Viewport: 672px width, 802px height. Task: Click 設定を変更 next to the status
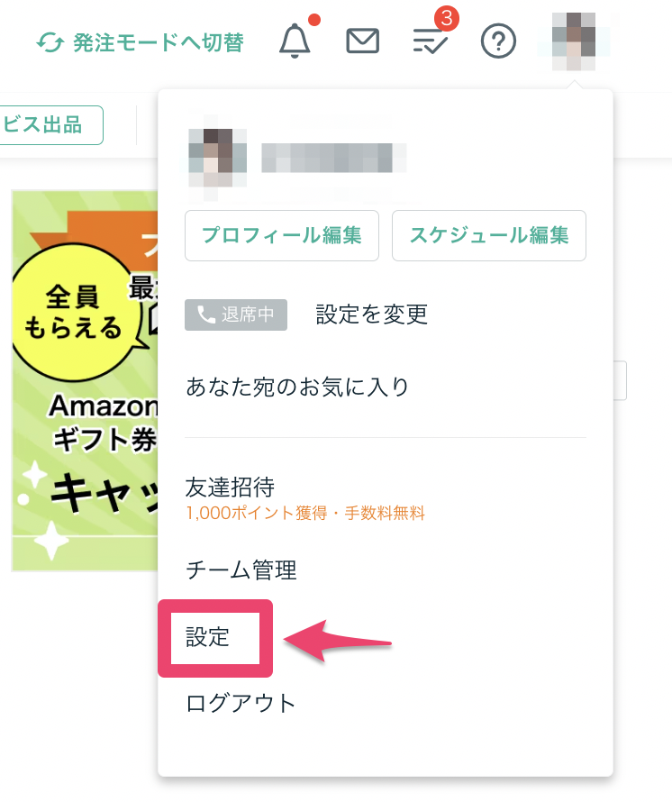coord(371,314)
